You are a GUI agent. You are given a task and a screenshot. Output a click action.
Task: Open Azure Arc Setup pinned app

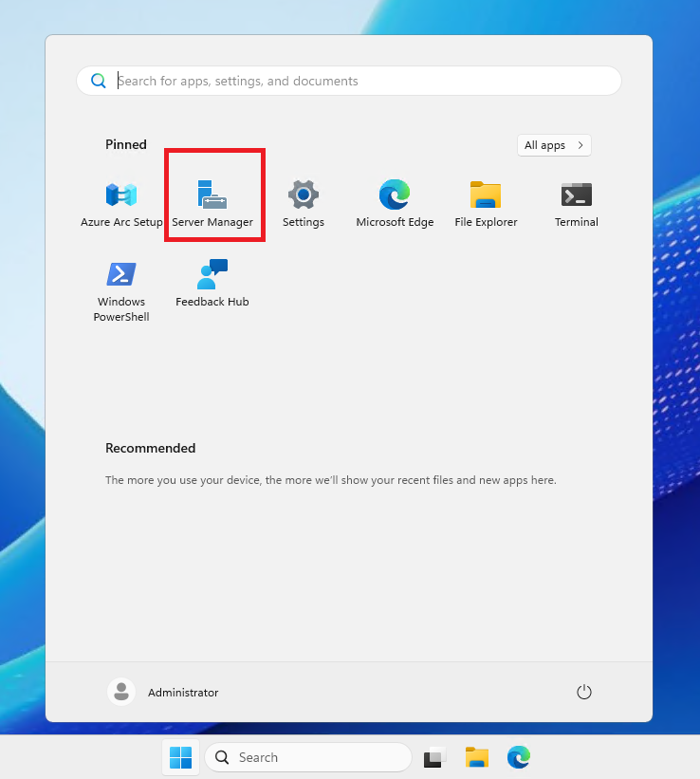(121, 204)
